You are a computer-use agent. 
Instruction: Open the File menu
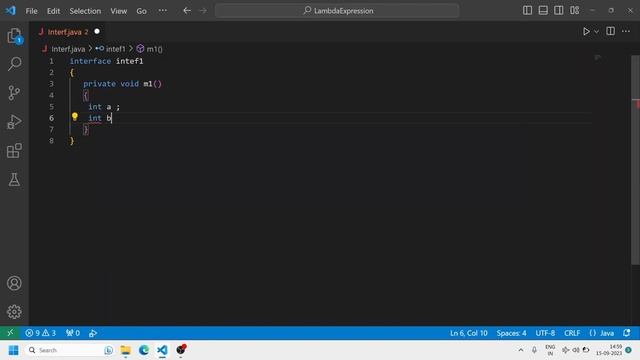(x=31, y=11)
